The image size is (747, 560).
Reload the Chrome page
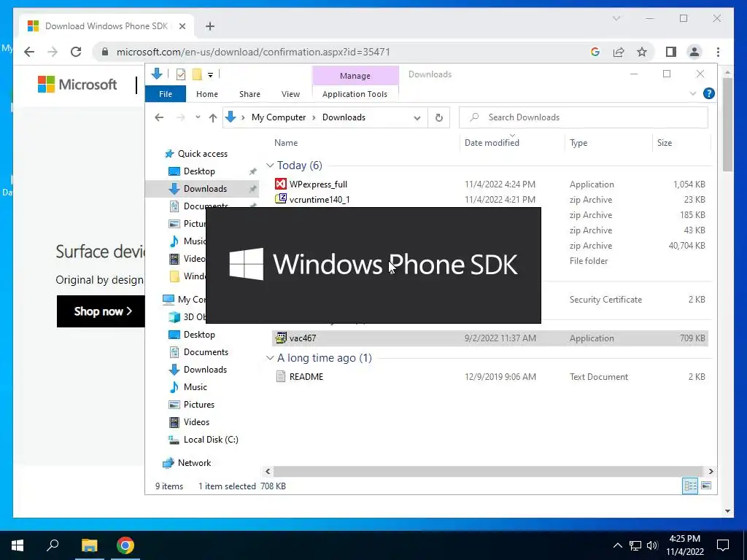(x=76, y=52)
